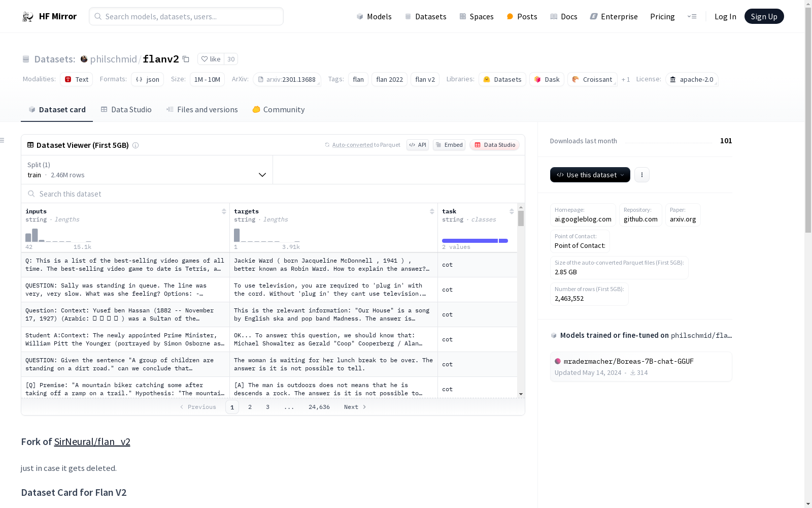Open the Pricing page link
The image size is (812, 508).
(662, 16)
